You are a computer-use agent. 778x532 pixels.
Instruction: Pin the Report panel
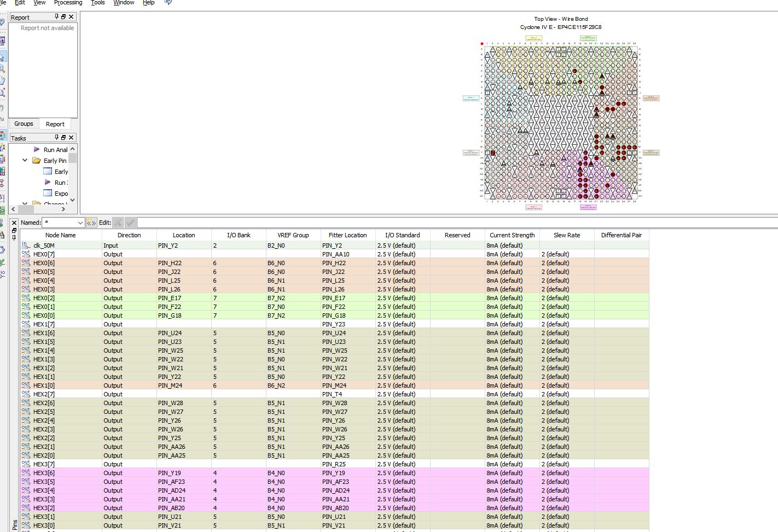(x=56, y=17)
